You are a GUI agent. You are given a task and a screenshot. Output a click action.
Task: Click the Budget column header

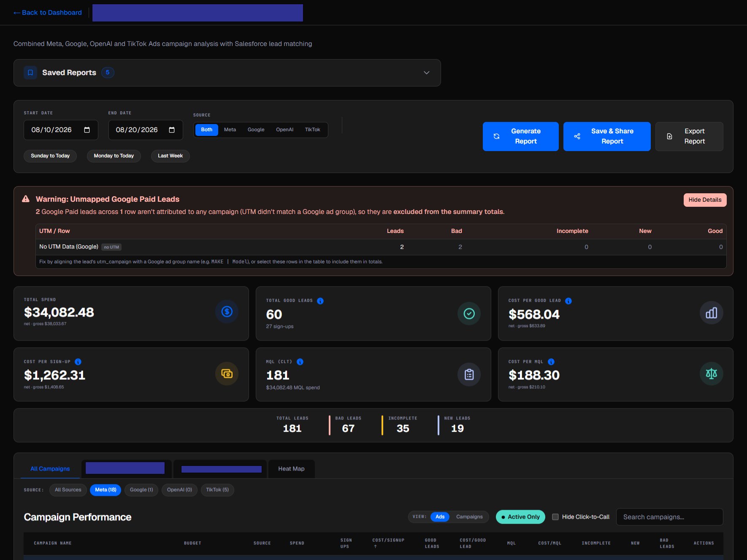tap(192, 543)
